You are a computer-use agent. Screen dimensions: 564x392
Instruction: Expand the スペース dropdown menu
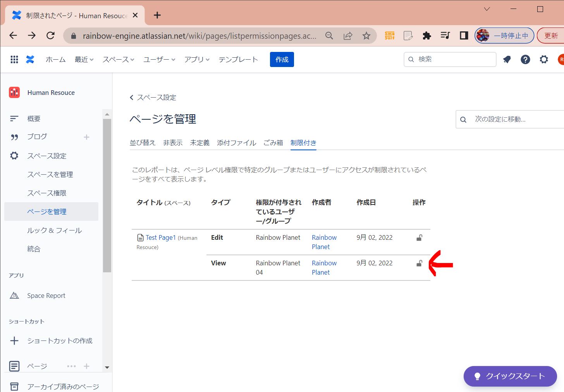coord(118,59)
